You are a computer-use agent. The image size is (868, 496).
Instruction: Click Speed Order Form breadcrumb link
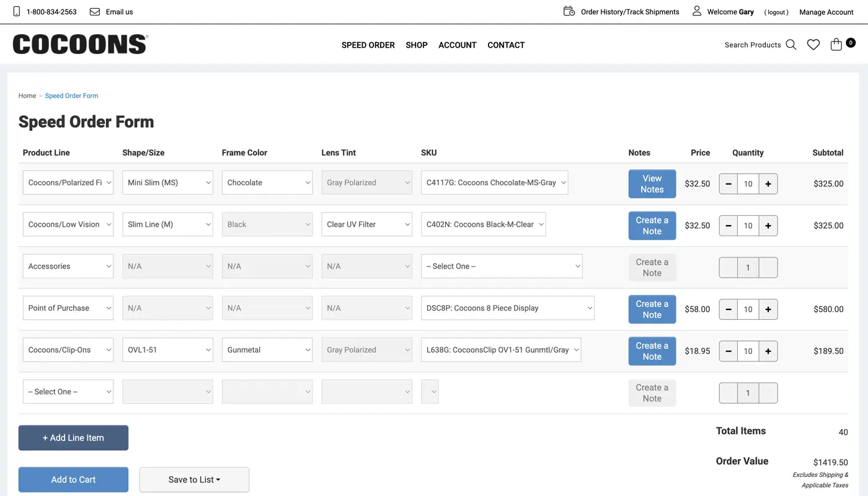point(71,95)
